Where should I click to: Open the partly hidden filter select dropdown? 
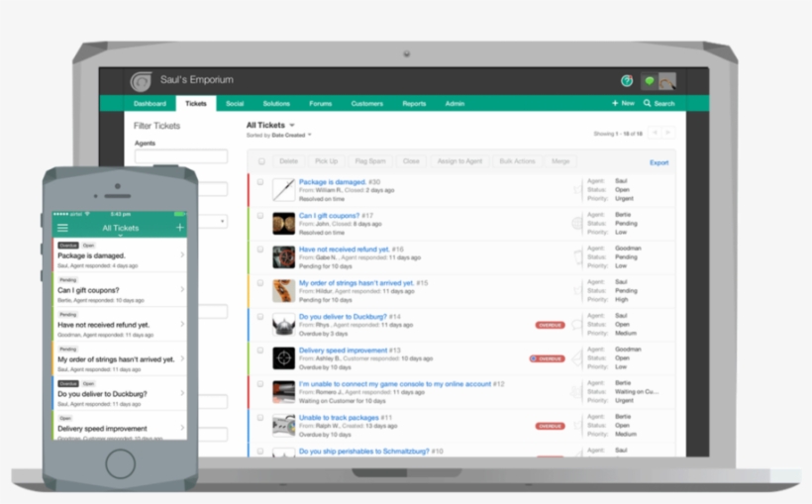coord(214,221)
